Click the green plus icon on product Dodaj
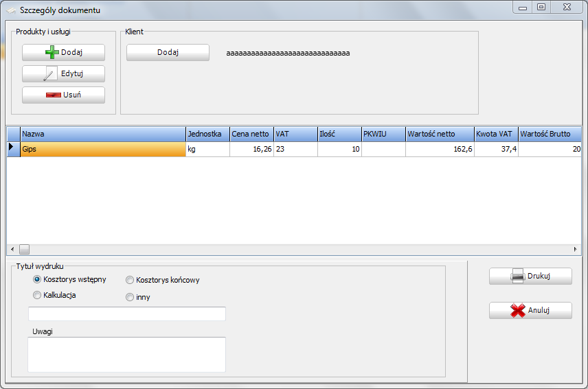 tap(52, 52)
